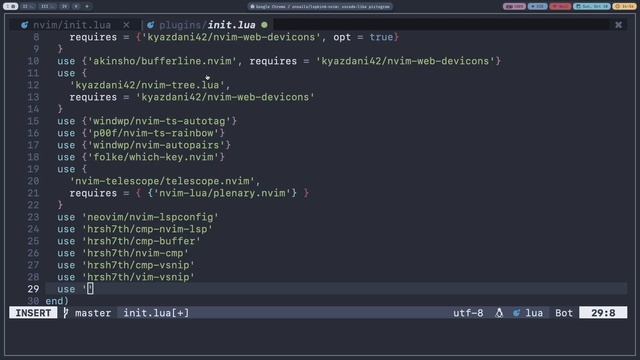640x360 pixels.
Task: Click the Lua filetype icon in statusline
Action: click(x=517, y=313)
